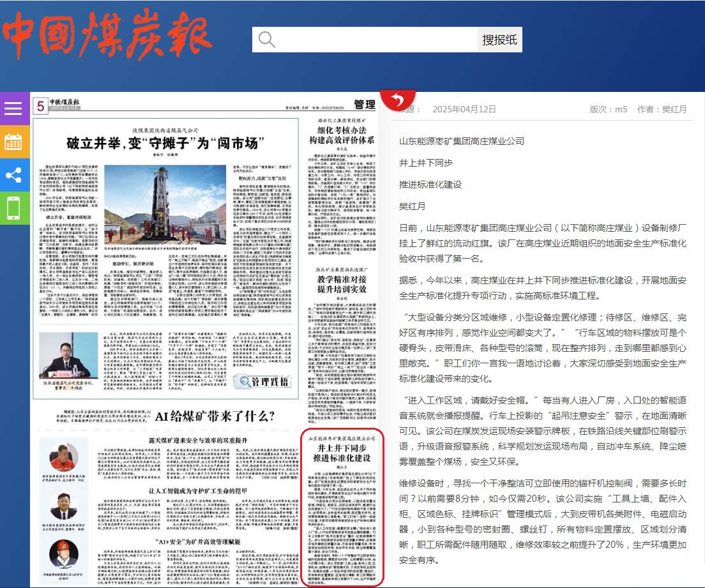
Task: Click the paragraph beginning 日前，山东能源枣矿集团
Action: click(543, 243)
